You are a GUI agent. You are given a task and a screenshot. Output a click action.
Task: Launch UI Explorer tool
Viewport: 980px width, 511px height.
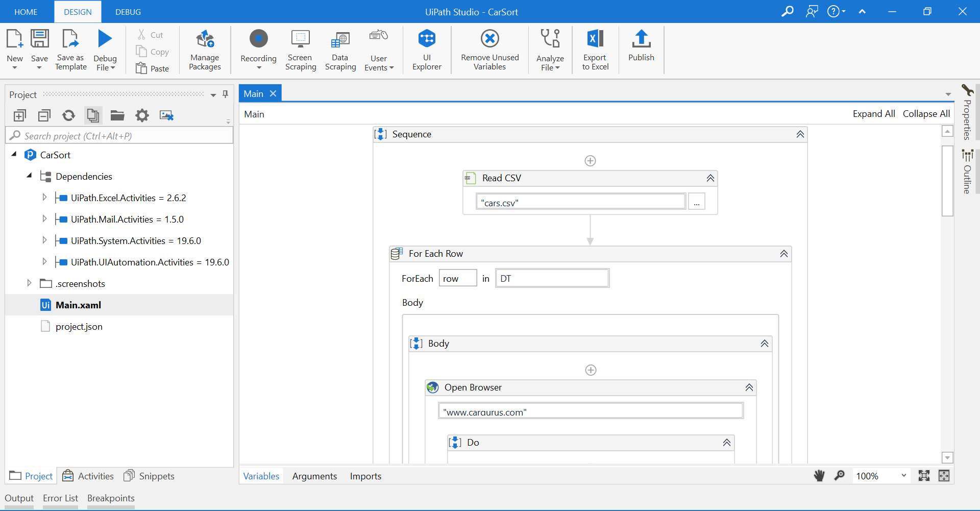(427, 50)
